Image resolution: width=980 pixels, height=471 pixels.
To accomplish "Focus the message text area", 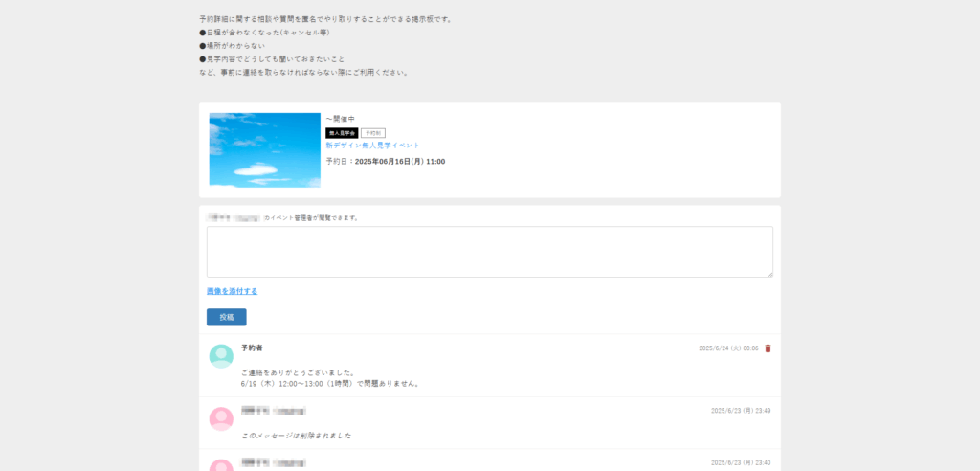I will pos(490,252).
